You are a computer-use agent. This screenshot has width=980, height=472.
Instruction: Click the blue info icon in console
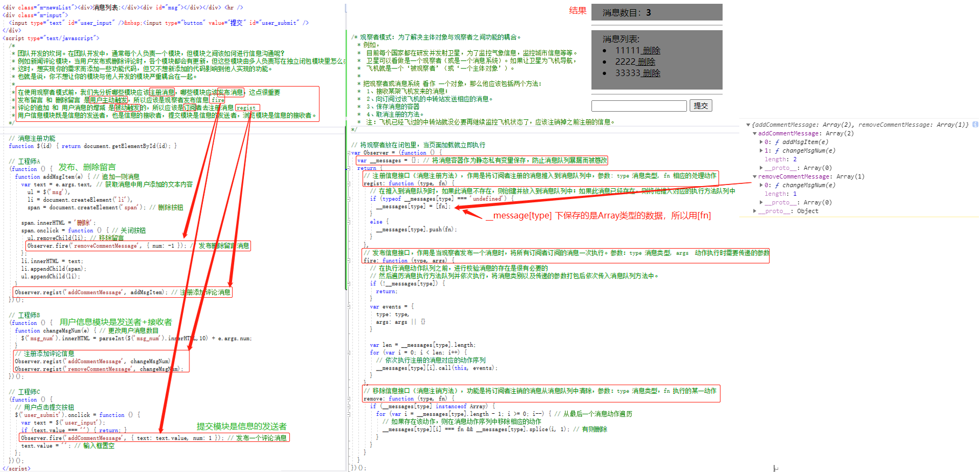coord(975,125)
